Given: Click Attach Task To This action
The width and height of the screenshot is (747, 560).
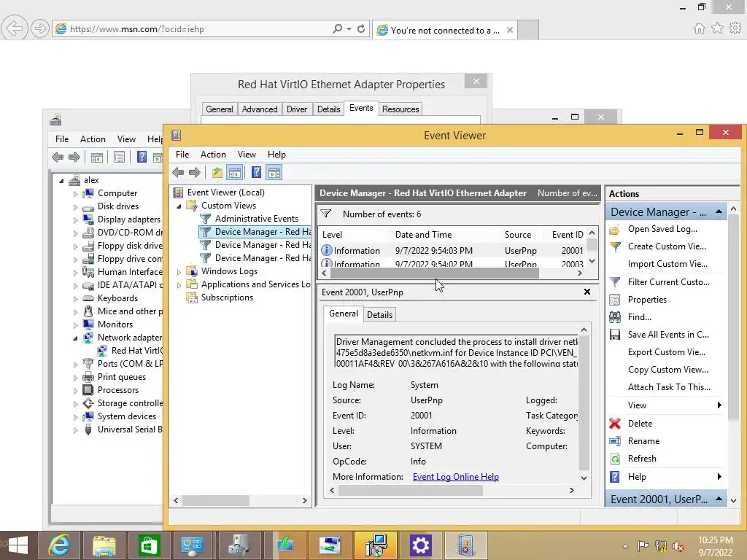Looking at the screenshot, I should 669,387.
